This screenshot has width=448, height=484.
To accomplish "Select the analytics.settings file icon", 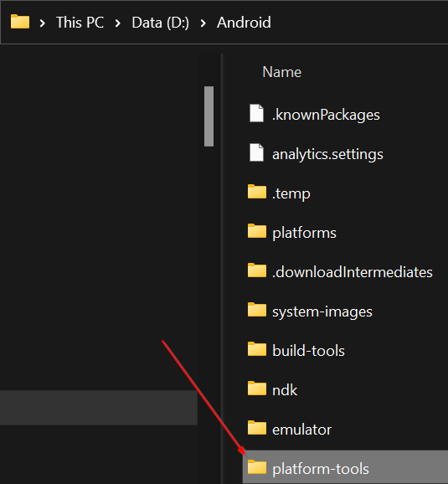I will pyautogui.click(x=256, y=152).
